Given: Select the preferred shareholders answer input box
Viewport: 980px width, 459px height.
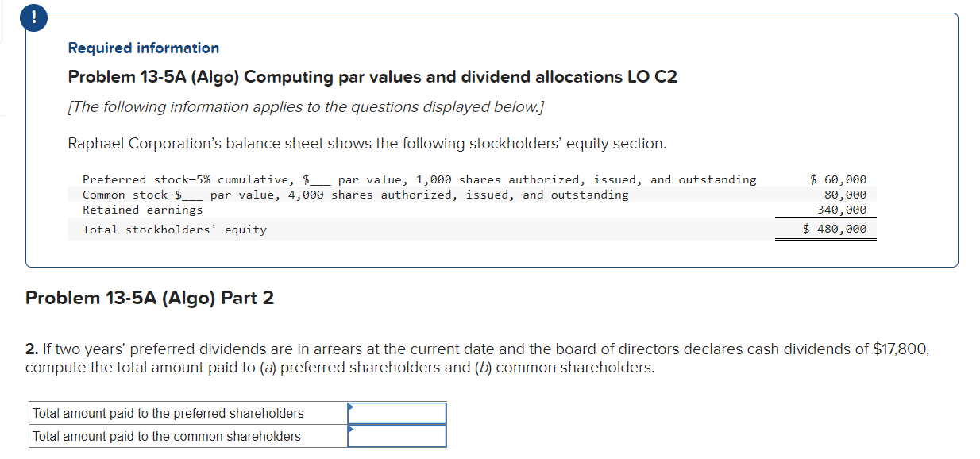Looking at the screenshot, I should coord(397,412).
